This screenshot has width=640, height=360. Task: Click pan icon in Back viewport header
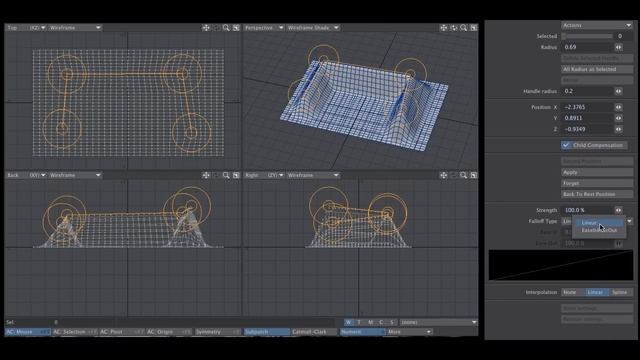[206, 175]
